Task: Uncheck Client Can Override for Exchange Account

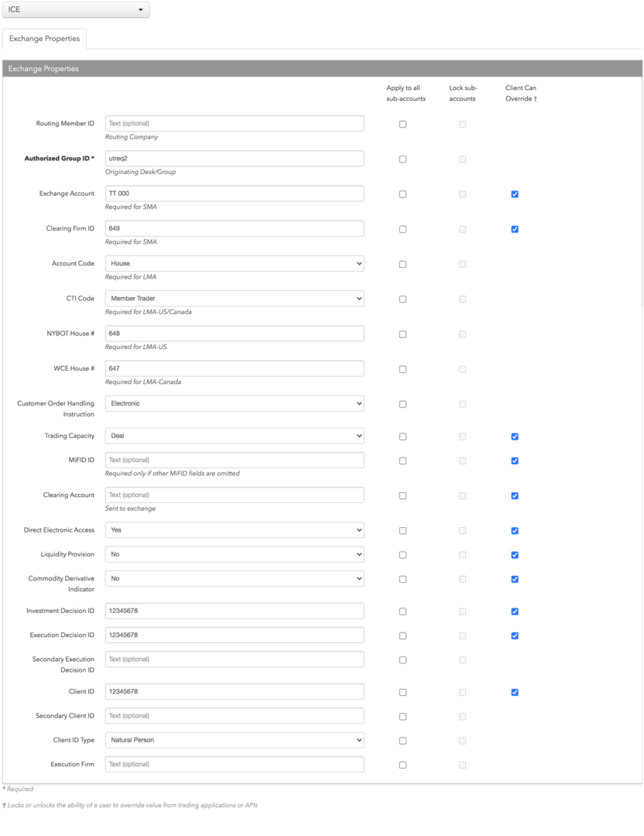Action: pos(515,194)
